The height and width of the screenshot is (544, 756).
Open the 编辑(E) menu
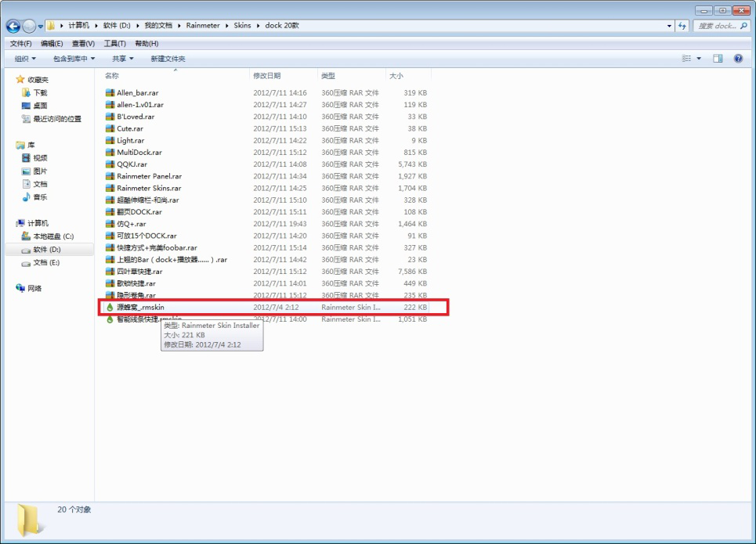coord(52,43)
